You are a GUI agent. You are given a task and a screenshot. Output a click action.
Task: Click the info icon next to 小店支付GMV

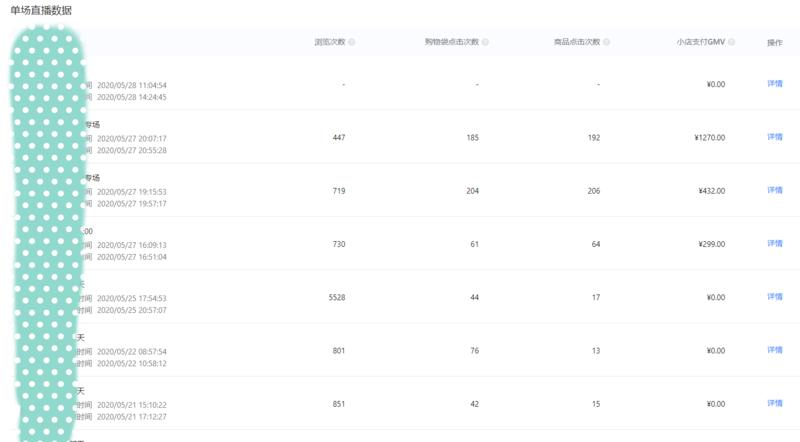pyautogui.click(x=732, y=42)
